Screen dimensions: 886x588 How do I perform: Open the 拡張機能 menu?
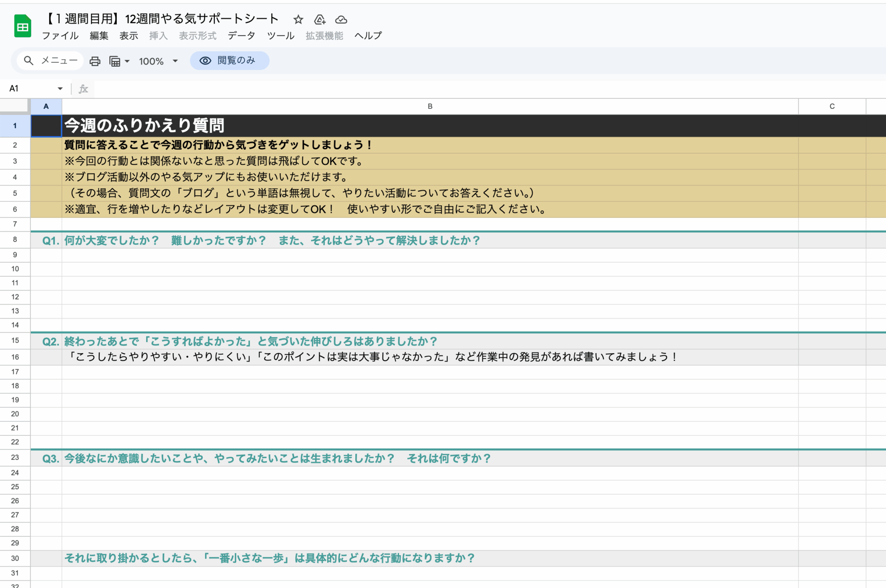click(324, 36)
